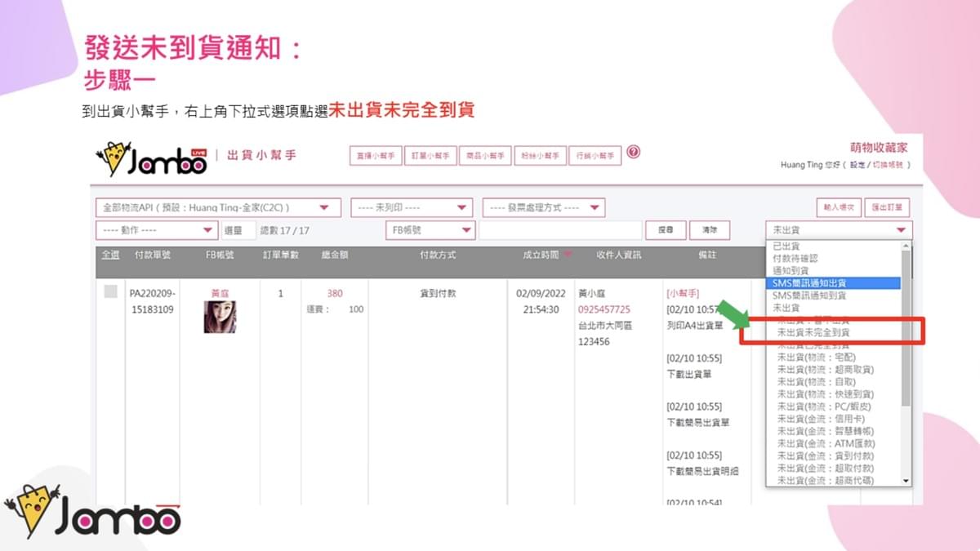Click the 付款方式 column header

pos(438,255)
